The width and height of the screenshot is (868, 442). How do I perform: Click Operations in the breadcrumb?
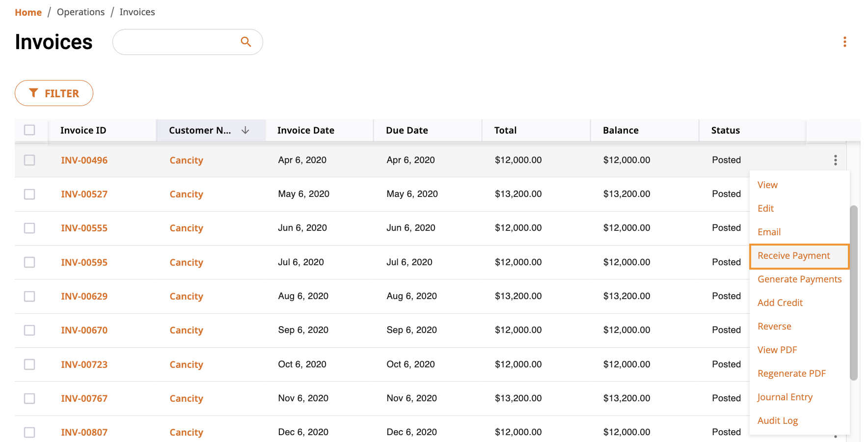[x=81, y=12]
